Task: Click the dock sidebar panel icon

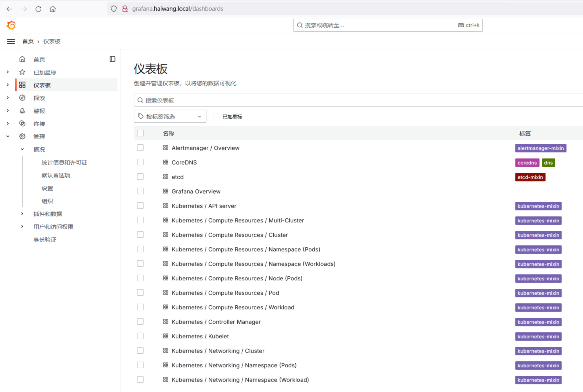Action: (113, 59)
